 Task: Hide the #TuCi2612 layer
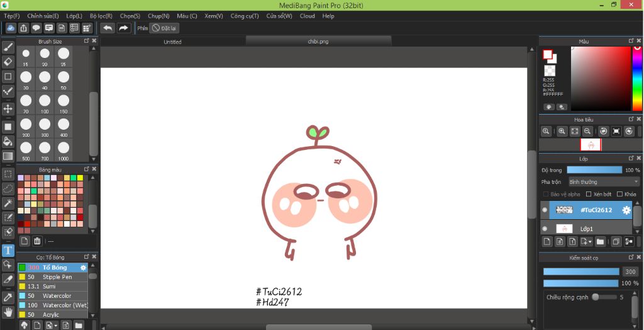click(545, 210)
